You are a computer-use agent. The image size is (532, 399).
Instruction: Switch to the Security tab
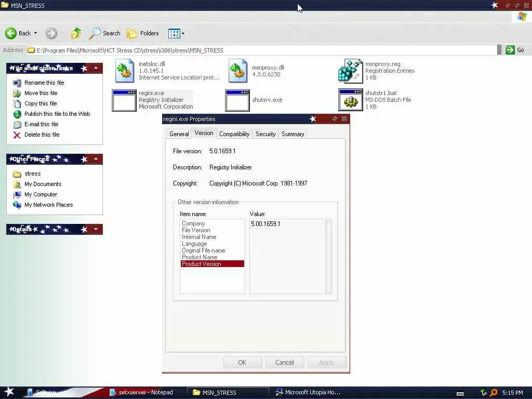[265, 134]
